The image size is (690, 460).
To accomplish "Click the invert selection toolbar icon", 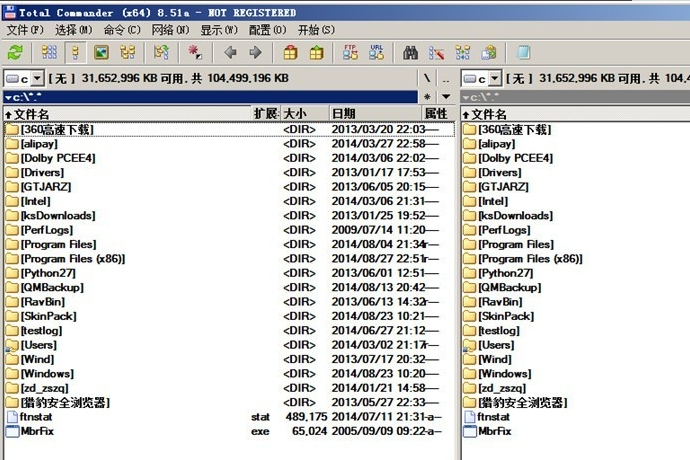I will click(x=161, y=53).
